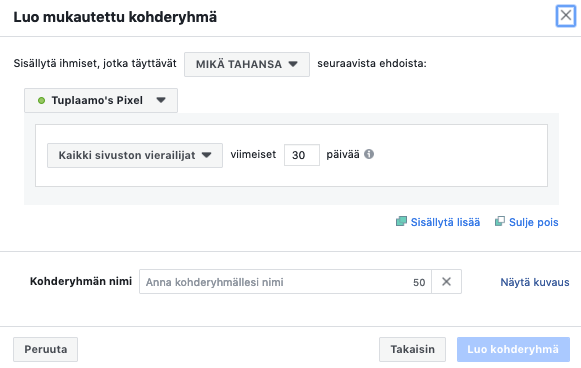Click the Sulje pois link
Viewport: 581px width, 368px height.
pyautogui.click(x=533, y=222)
